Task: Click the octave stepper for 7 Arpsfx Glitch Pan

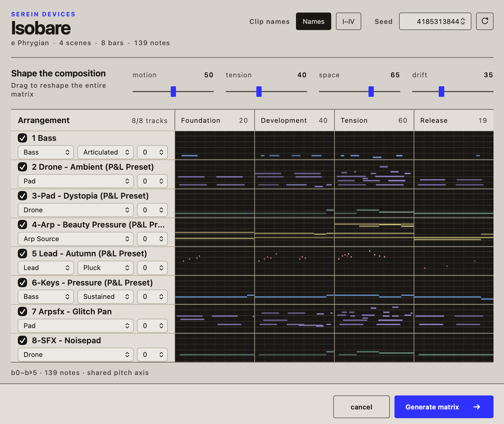Action: (152, 326)
